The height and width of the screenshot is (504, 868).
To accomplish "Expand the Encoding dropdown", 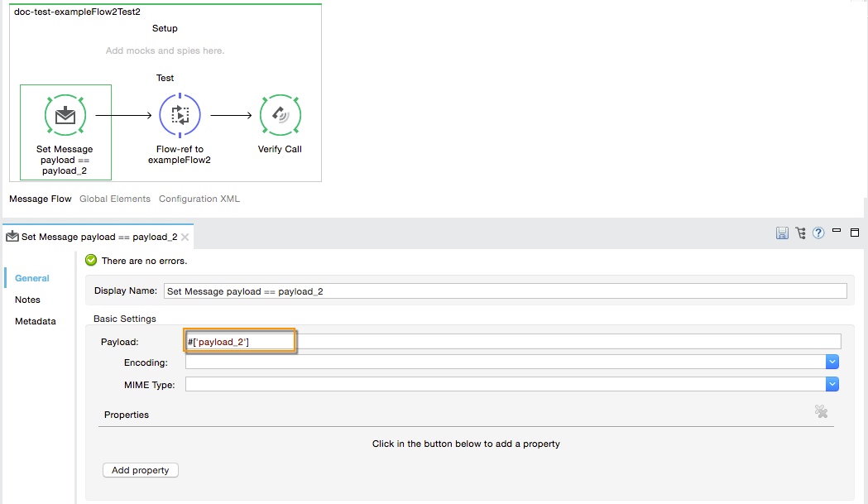I will click(x=832, y=362).
